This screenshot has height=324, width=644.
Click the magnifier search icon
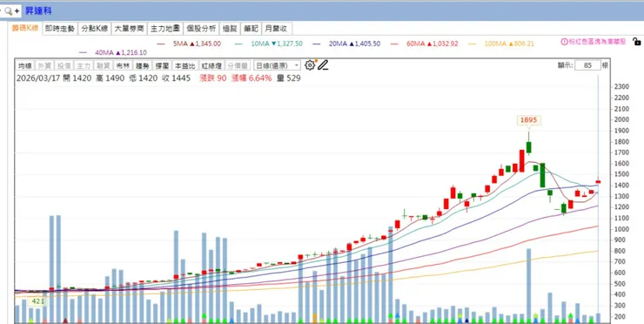tap(8, 11)
